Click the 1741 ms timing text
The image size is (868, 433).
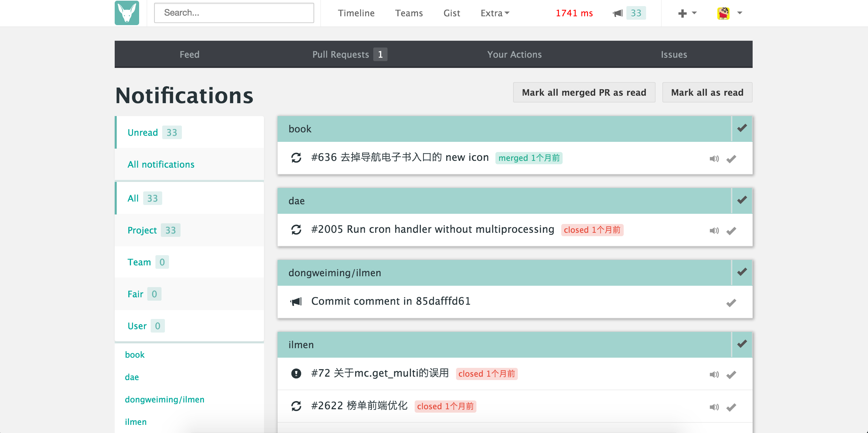[574, 13]
